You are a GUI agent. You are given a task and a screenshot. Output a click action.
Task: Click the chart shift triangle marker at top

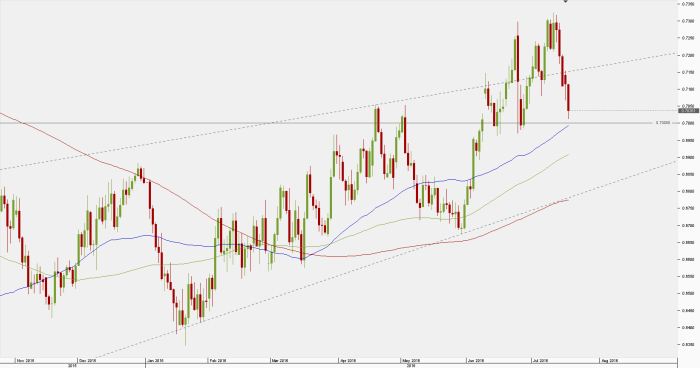click(566, 1)
